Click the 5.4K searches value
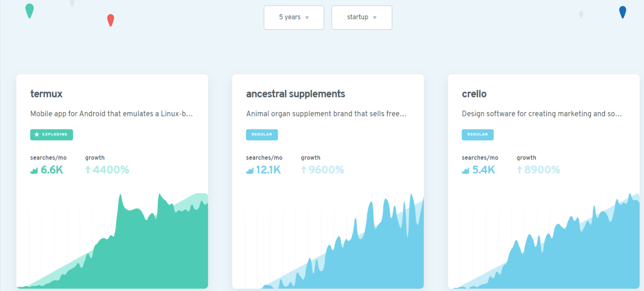 (483, 170)
